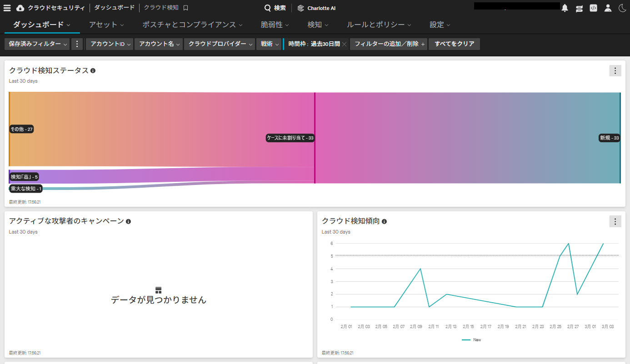Click フィルターの追加／削除 to edit filters
The width and height of the screenshot is (630, 364).
[x=388, y=44]
